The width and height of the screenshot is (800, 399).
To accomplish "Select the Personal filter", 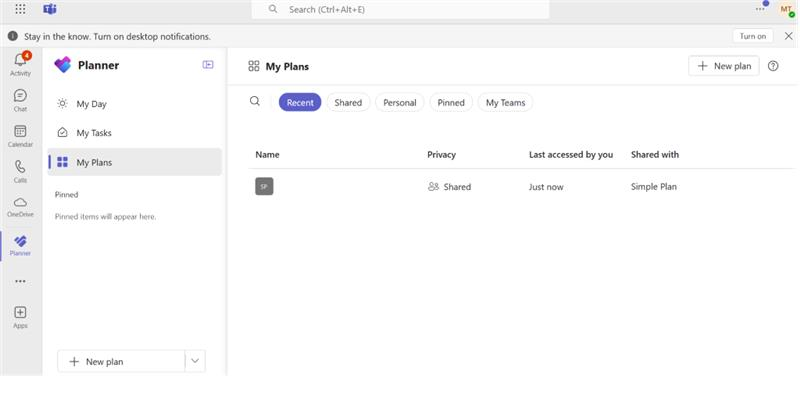I will (x=399, y=103).
